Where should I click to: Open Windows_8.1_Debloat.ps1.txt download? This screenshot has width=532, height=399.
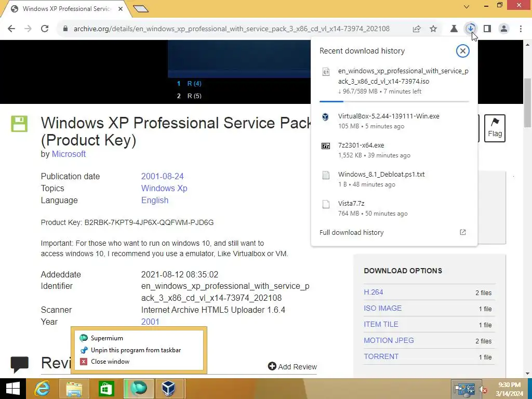pyautogui.click(x=394, y=179)
